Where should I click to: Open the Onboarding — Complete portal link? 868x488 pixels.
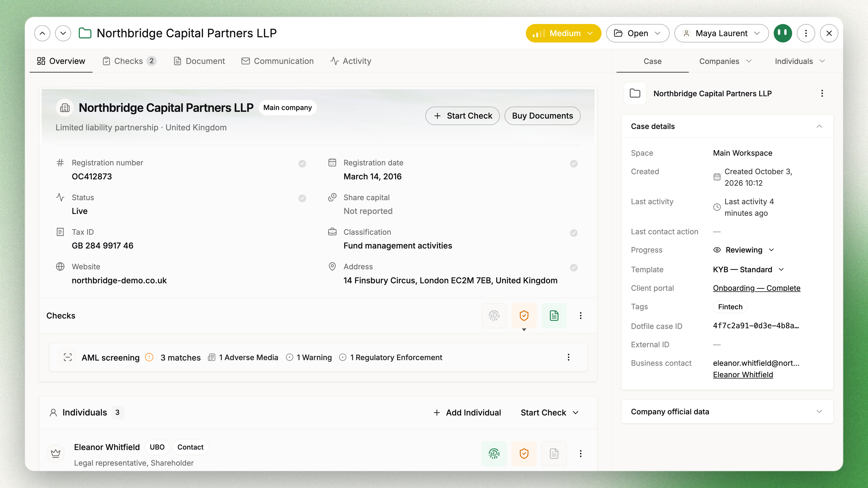click(757, 288)
